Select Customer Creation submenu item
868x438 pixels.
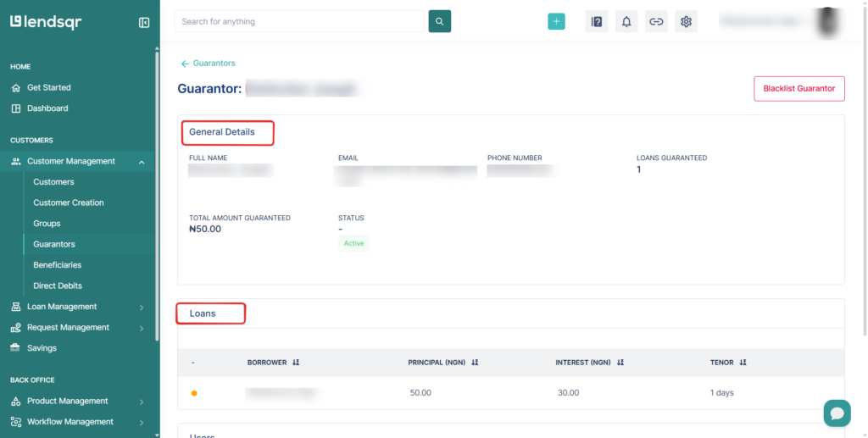pyautogui.click(x=69, y=203)
